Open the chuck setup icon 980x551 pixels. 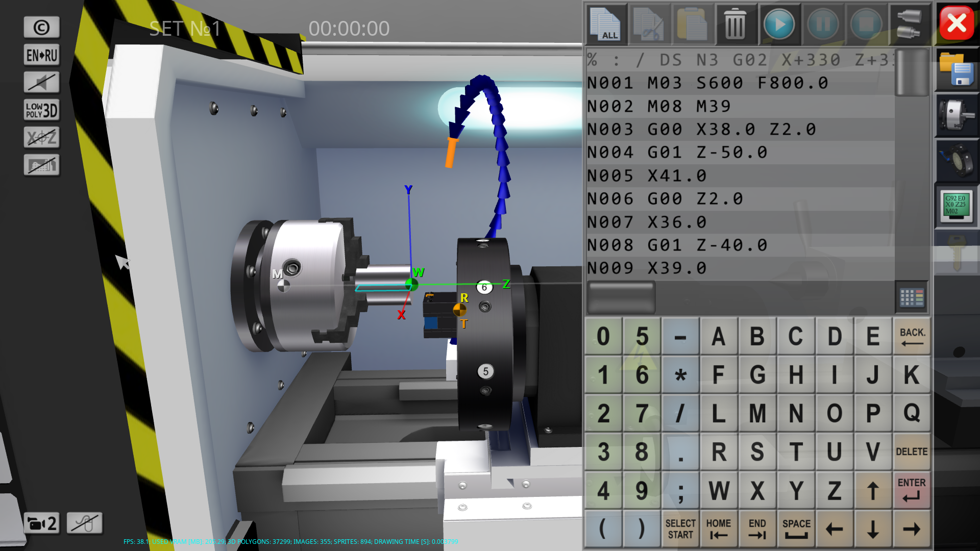[x=957, y=115]
